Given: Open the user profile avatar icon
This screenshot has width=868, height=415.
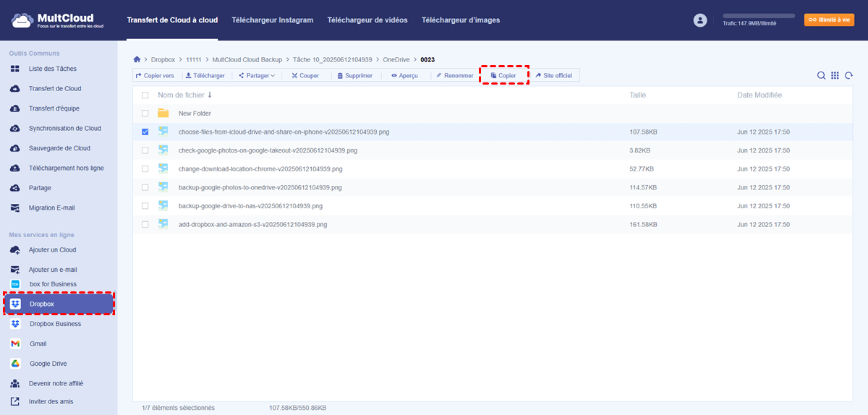Looking at the screenshot, I should pyautogui.click(x=699, y=20).
